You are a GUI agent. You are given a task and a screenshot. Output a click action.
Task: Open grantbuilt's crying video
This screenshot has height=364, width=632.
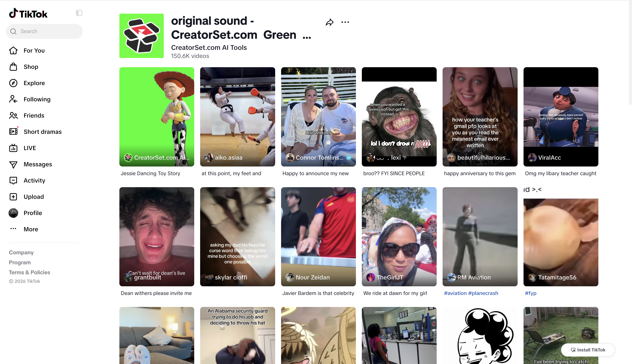click(157, 237)
